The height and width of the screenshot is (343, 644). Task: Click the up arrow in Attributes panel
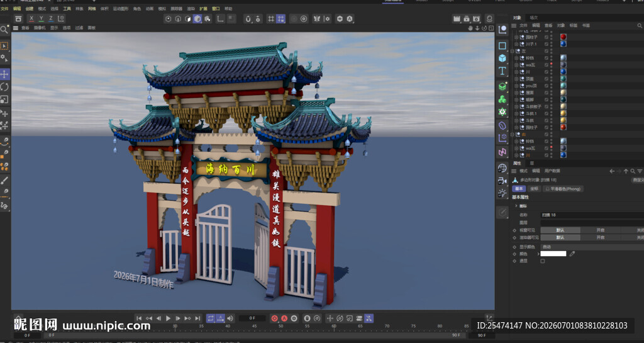(x=626, y=171)
